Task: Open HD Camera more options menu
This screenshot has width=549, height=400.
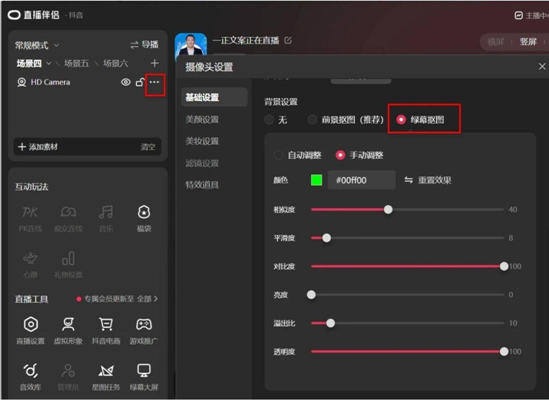Action: pos(154,82)
